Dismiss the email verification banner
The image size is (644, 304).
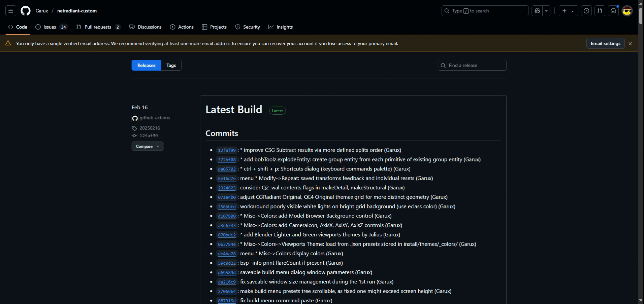click(630, 44)
